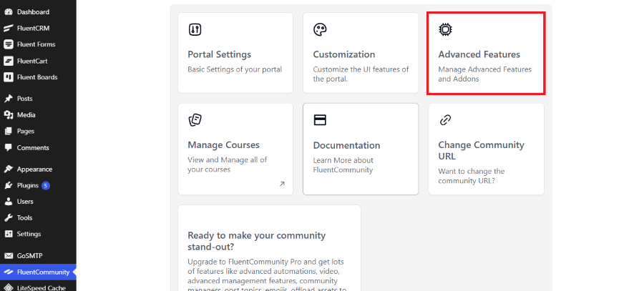Click the Plugins update count badge
Viewport: 644px width, 291px height.
pyautogui.click(x=46, y=185)
